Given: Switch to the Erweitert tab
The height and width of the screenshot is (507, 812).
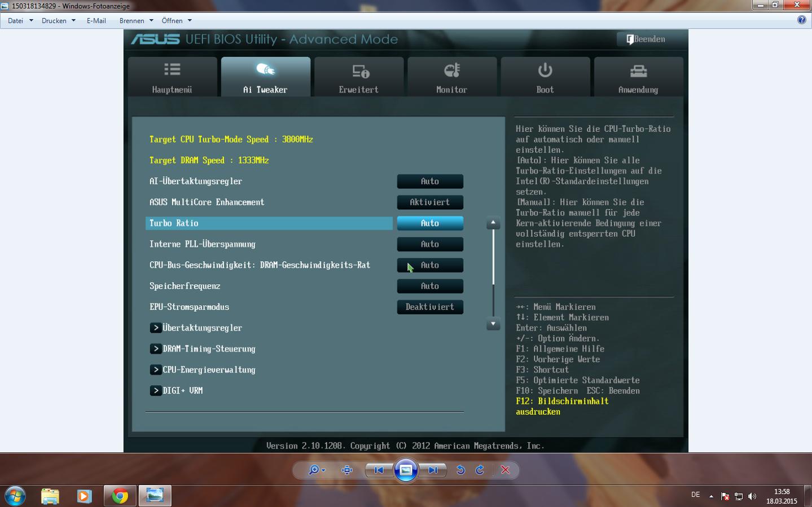Looking at the screenshot, I should pyautogui.click(x=359, y=77).
